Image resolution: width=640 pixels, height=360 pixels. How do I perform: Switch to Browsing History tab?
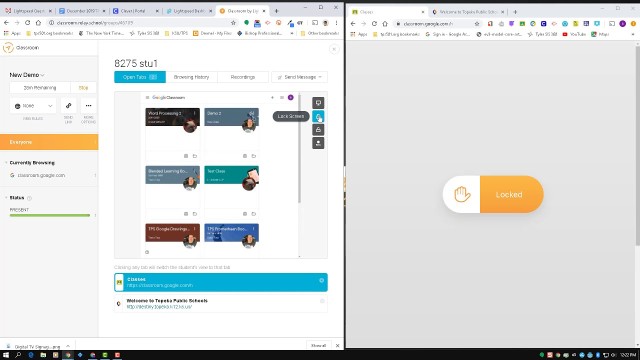[x=191, y=77]
